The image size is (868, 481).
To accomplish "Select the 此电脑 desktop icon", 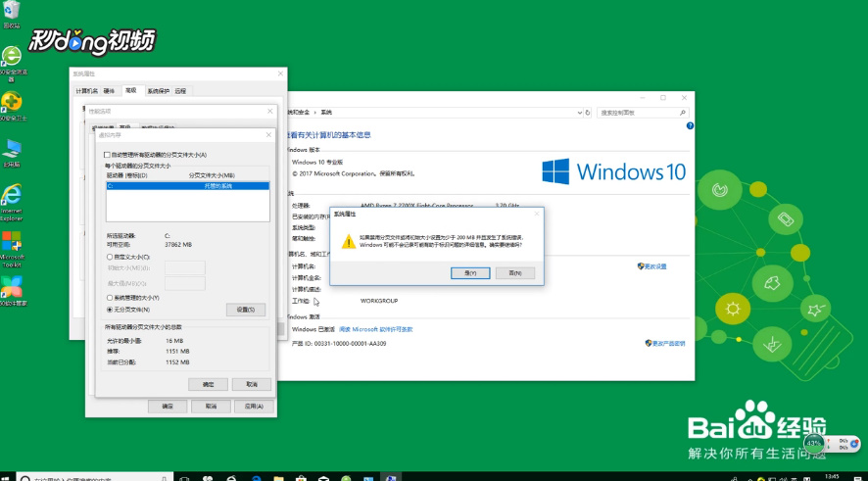I will [x=12, y=154].
